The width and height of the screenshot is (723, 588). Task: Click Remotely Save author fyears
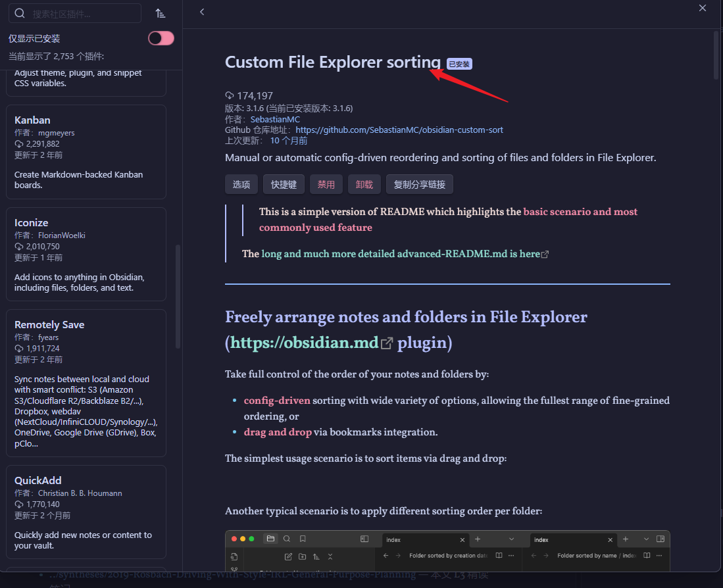pos(49,337)
